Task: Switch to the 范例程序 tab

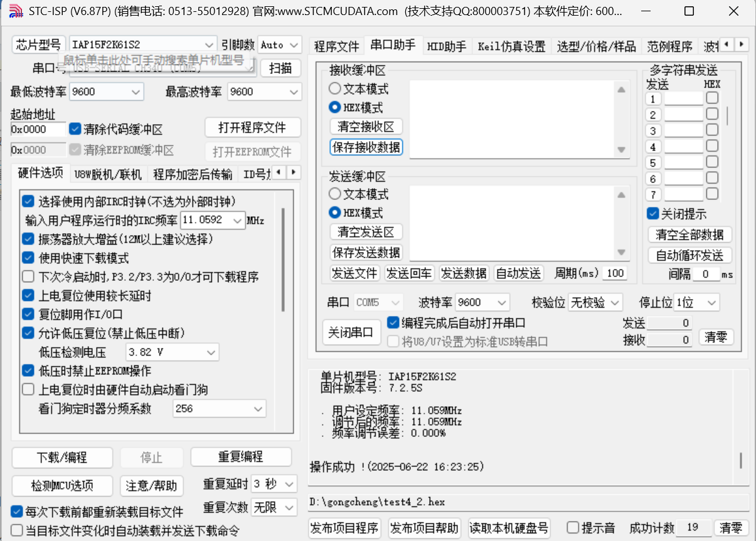Action: (669, 46)
